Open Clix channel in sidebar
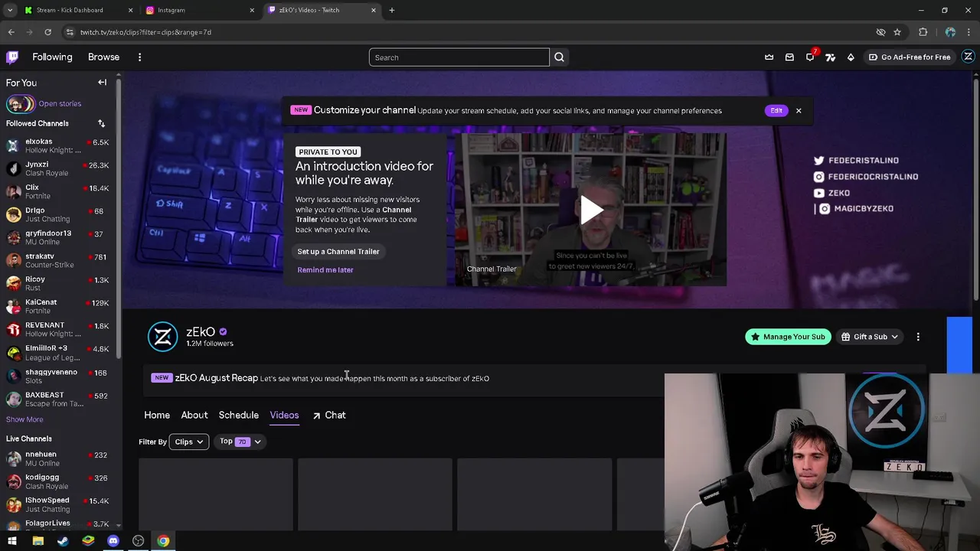980x551 pixels. pyautogui.click(x=58, y=191)
